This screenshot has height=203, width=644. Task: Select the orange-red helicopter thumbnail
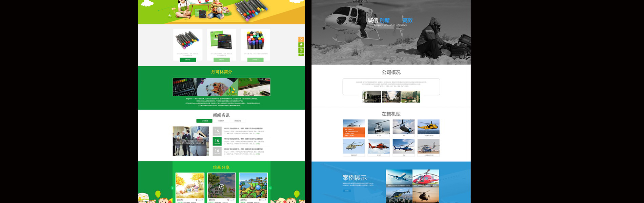pos(379,146)
